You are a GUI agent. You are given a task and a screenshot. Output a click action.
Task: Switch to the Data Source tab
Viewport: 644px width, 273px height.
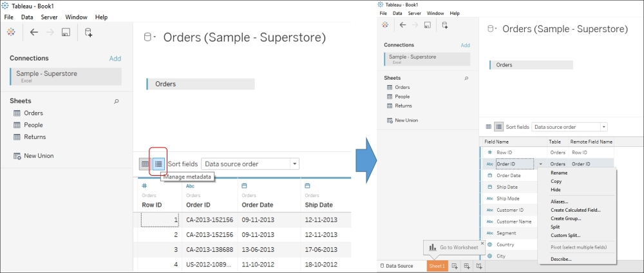pyautogui.click(x=397, y=266)
